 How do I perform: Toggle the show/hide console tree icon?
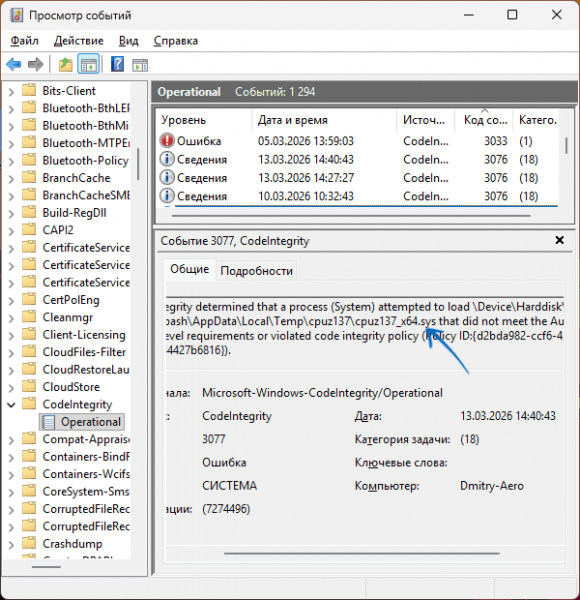[88, 64]
